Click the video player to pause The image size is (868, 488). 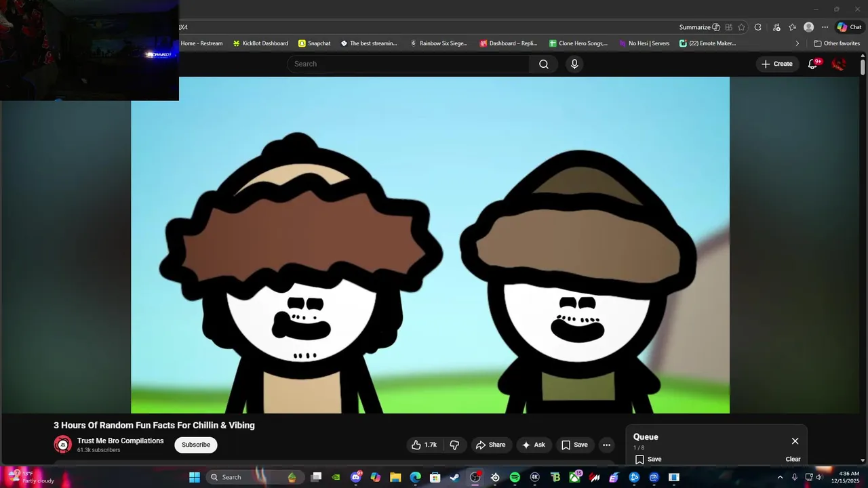coord(430,245)
